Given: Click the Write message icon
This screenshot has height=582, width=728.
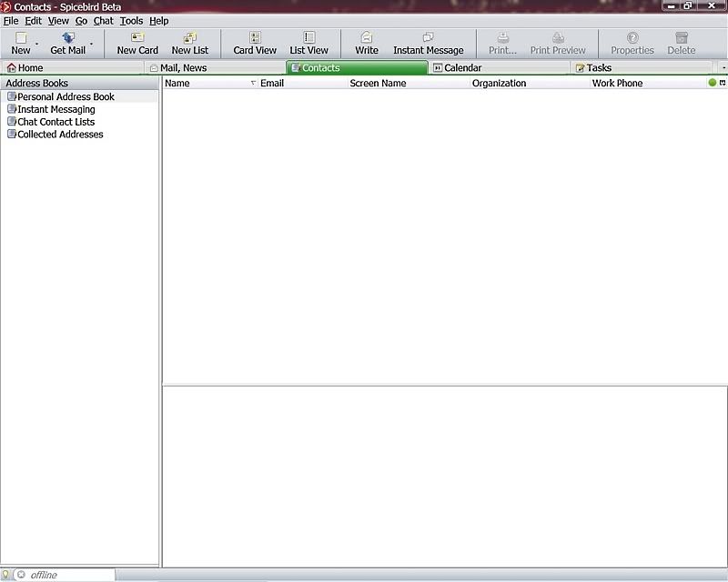Looking at the screenshot, I should point(367,44).
